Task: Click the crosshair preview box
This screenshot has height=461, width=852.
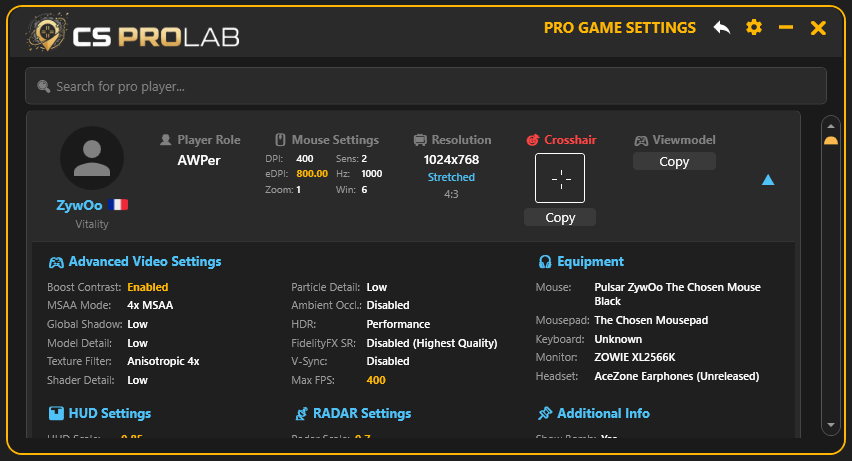Action: tap(560, 178)
